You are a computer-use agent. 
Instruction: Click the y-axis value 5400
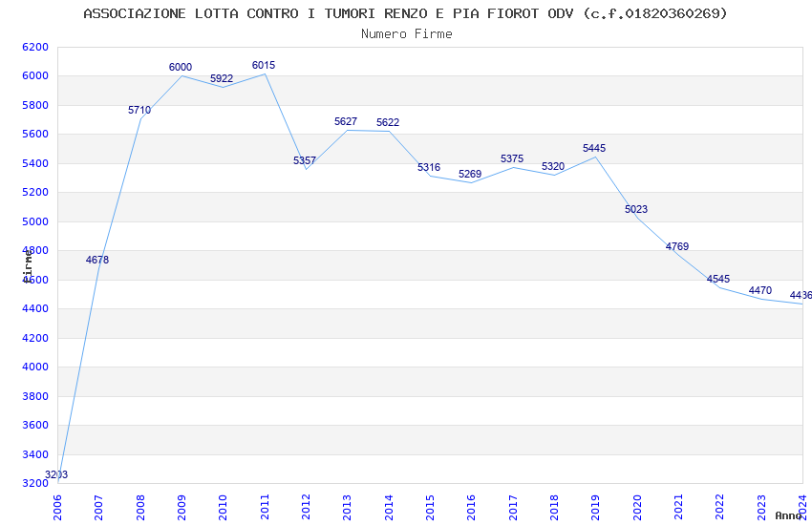point(35,163)
